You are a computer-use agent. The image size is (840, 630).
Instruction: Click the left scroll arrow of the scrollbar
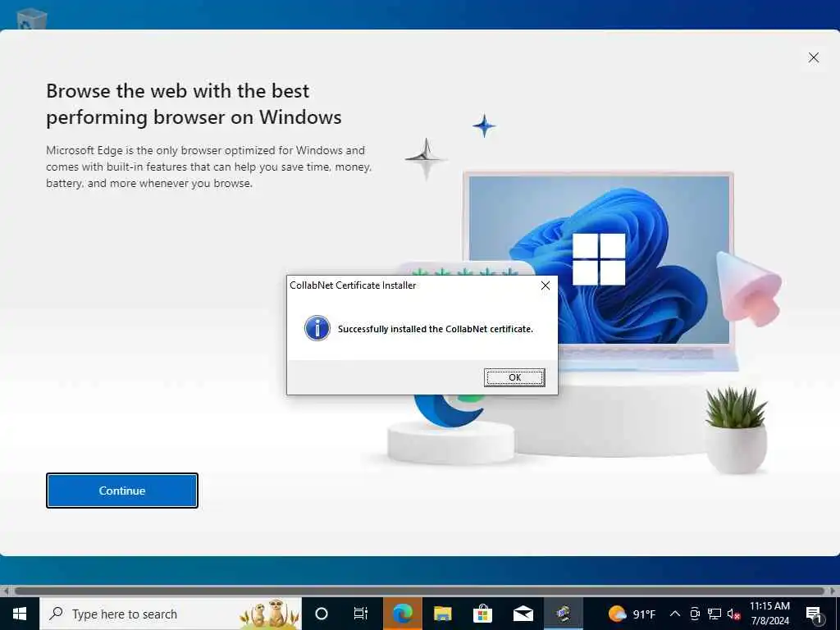6,591
